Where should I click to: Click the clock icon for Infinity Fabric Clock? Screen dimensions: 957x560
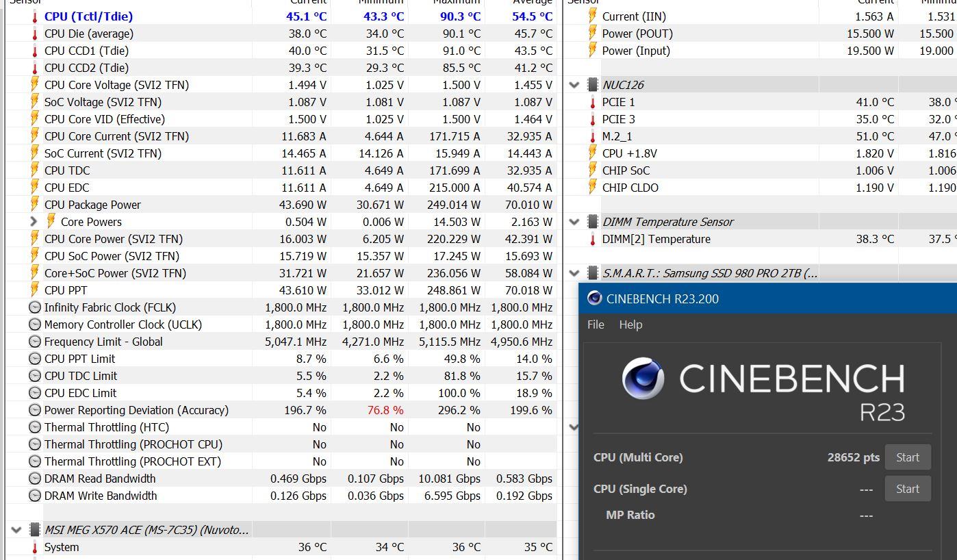pyautogui.click(x=35, y=307)
